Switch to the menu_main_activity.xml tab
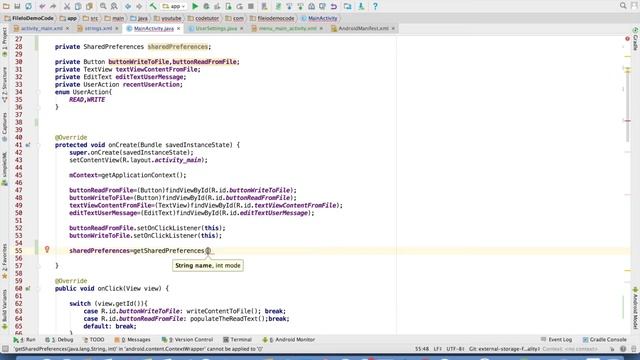The image size is (640, 360). 287,29
